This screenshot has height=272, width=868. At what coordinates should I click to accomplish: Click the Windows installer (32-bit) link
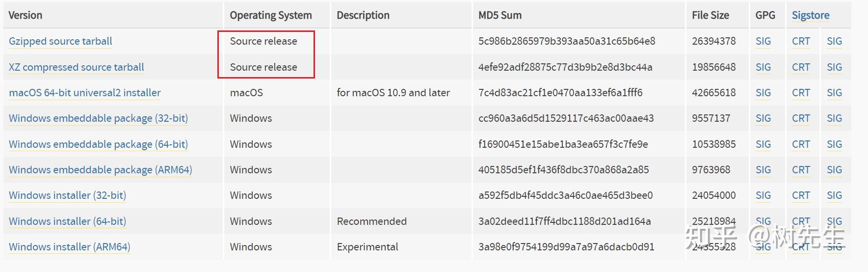click(67, 195)
